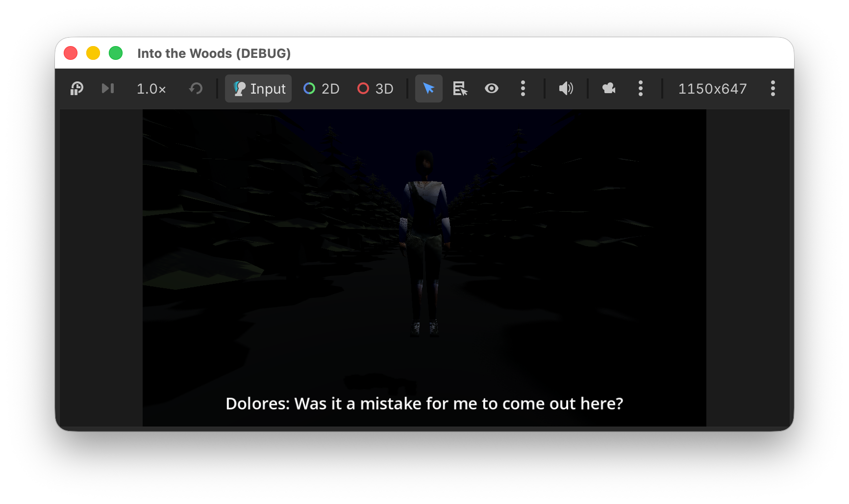Click the Into the Woods (DEBUG) title
Viewport: 849px width, 504px height.
click(x=214, y=53)
